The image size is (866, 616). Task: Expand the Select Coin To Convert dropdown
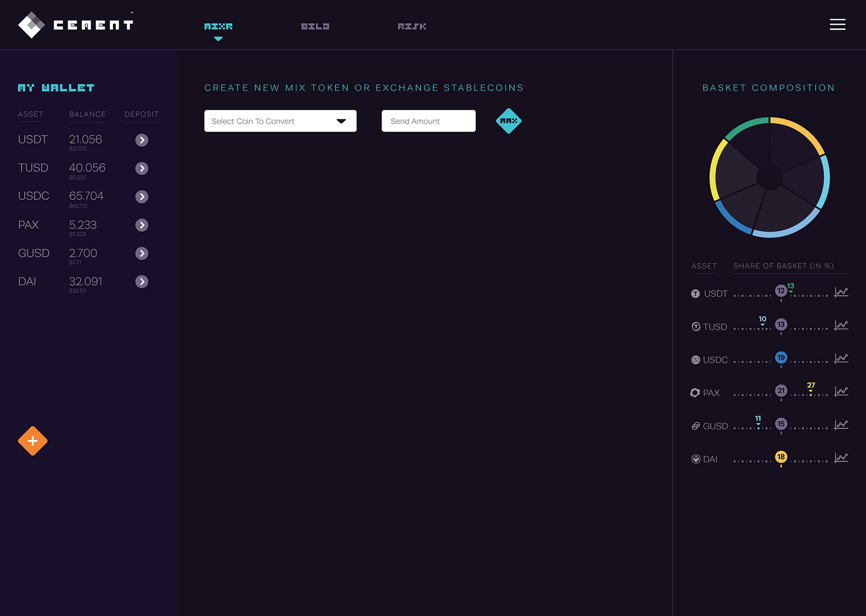tap(280, 121)
